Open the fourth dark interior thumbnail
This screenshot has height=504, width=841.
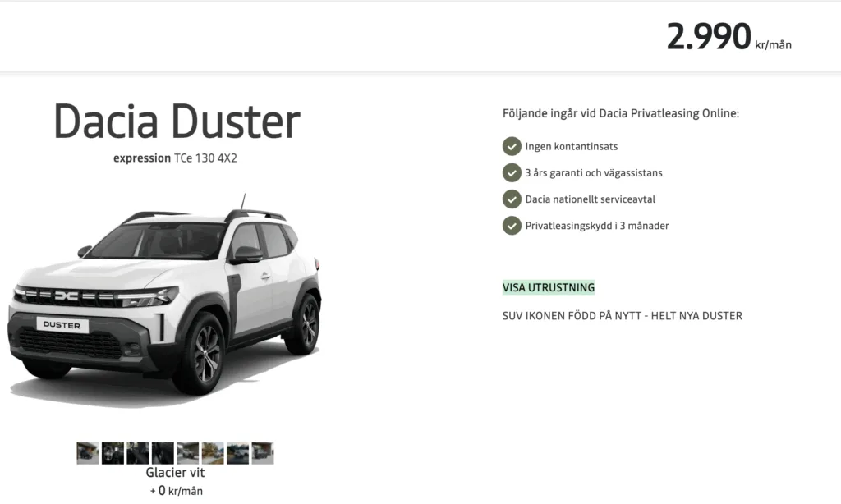(163, 453)
